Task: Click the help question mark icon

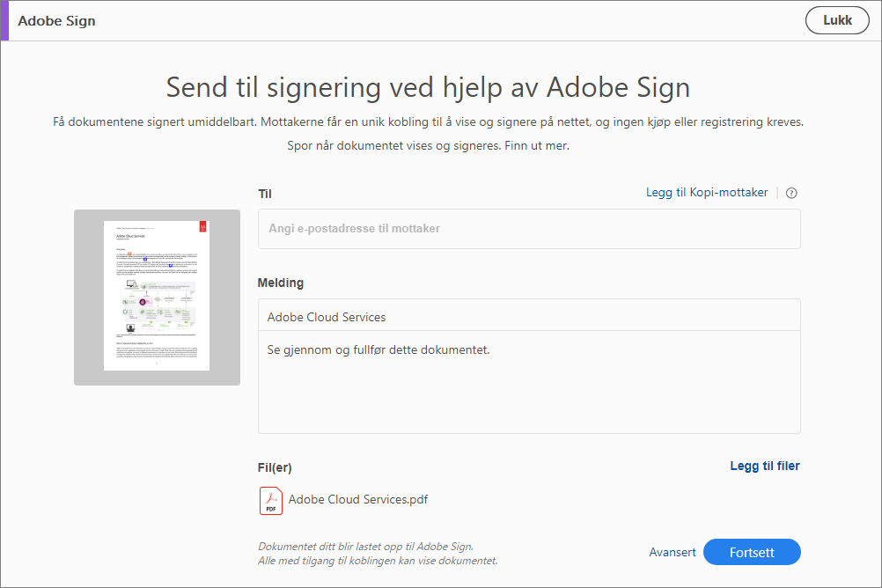Action: pyautogui.click(x=791, y=194)
